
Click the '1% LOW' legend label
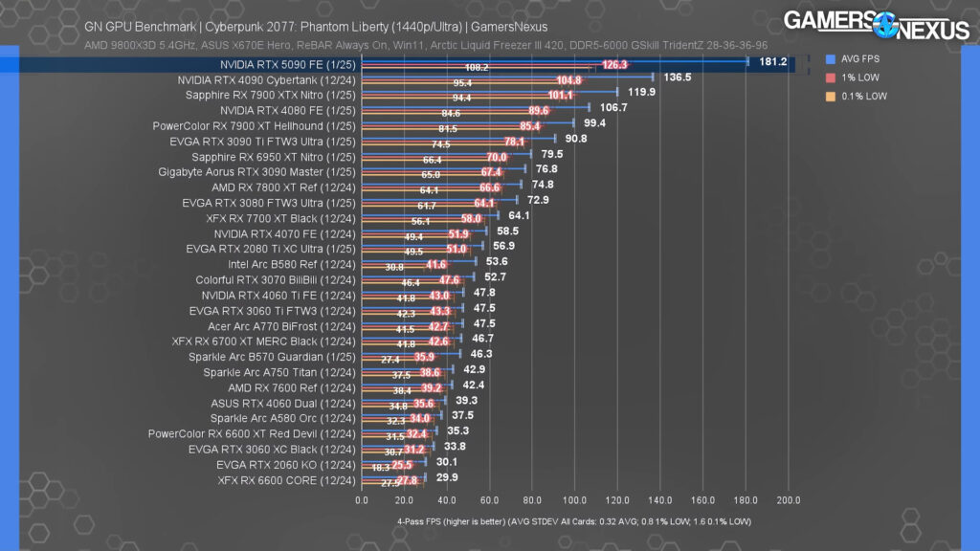(x=860, y=78)
